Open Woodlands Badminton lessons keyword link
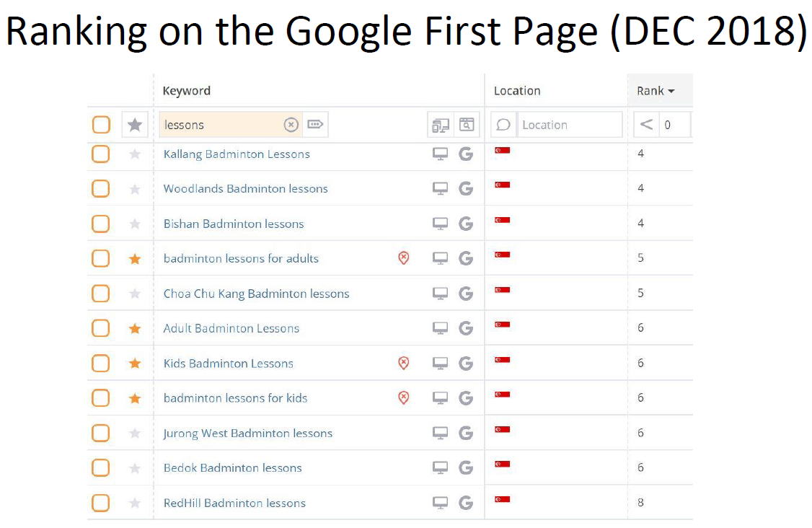Image resolution: width=812 pixels, height=528 pixels. (245, 188)
